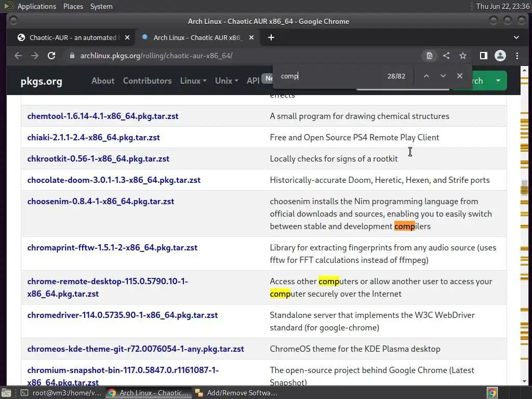This screenshot has width=532, height=399.
Task: Click the site lock icon in address bar
Action: pyautogui.click(x=72, y=56)
